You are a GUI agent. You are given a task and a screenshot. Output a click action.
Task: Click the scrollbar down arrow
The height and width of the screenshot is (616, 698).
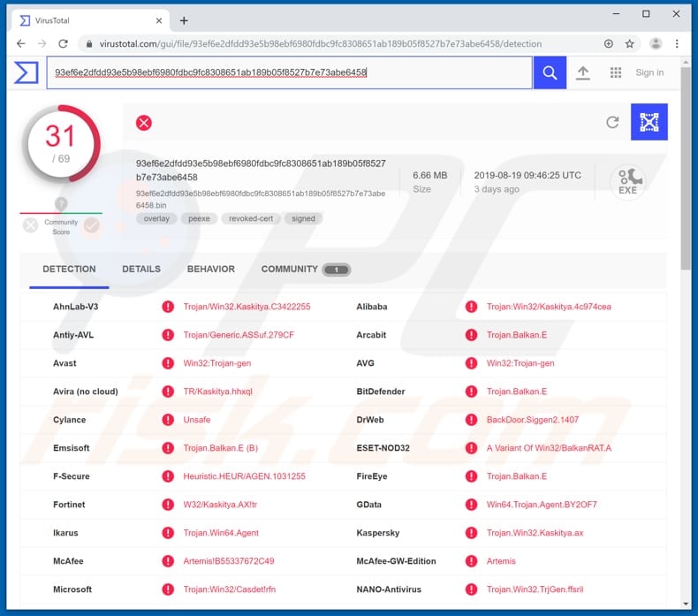pos(686,604)
